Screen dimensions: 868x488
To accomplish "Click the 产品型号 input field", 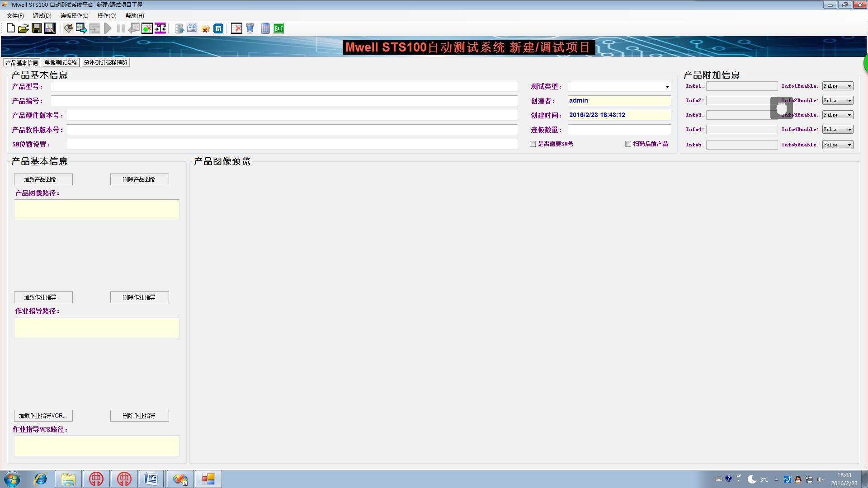I will [x=284, y=86].
